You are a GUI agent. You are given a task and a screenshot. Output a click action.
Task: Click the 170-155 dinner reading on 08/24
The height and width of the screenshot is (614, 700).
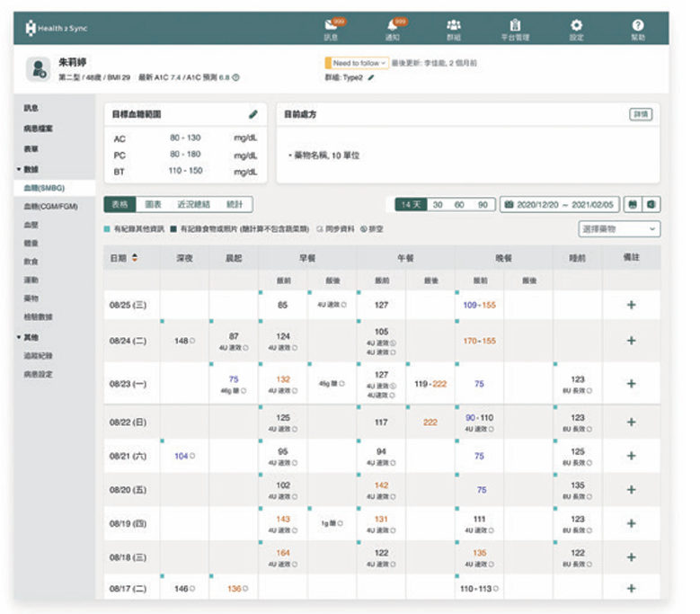pos(480,341)
